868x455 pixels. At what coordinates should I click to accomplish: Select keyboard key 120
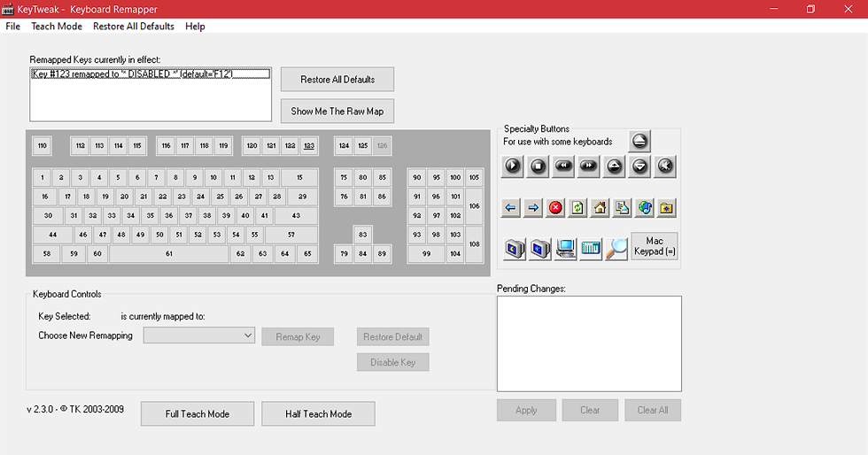252,145
